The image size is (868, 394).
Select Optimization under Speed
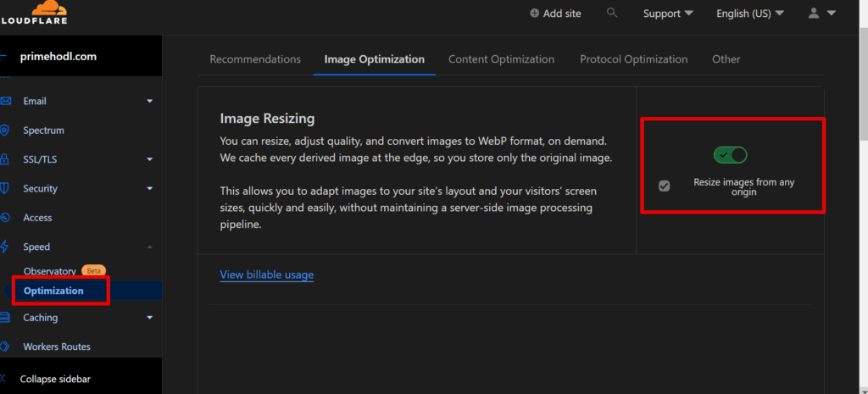pos(53,291)
